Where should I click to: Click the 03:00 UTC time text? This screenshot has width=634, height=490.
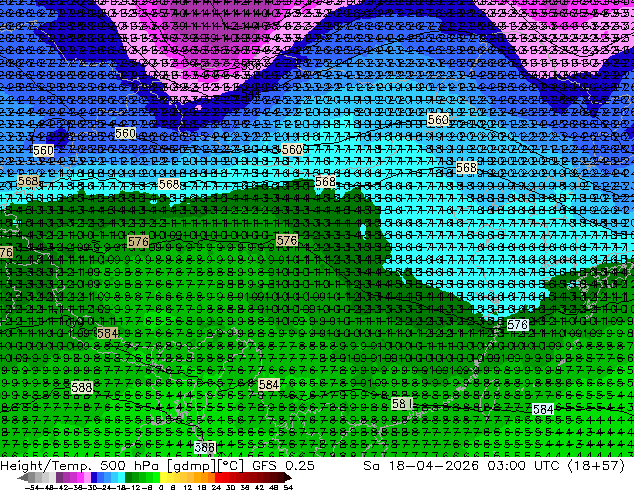point(523,465)
